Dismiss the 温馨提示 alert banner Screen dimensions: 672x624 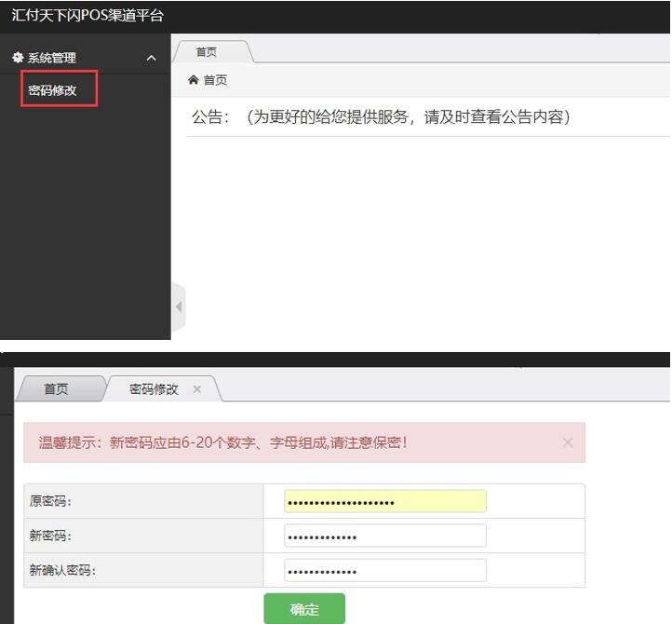click(x=568, y=442)
